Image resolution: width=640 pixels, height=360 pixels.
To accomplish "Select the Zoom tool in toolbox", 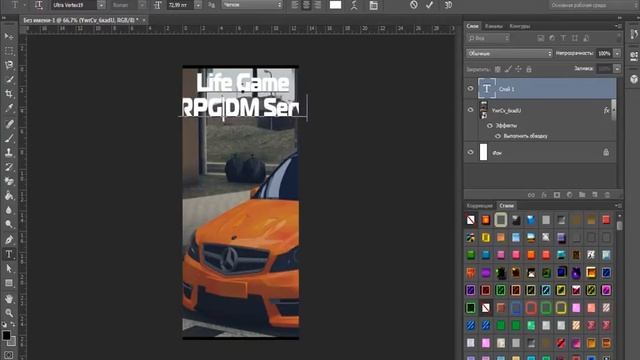I will click(x=9, y=313).
